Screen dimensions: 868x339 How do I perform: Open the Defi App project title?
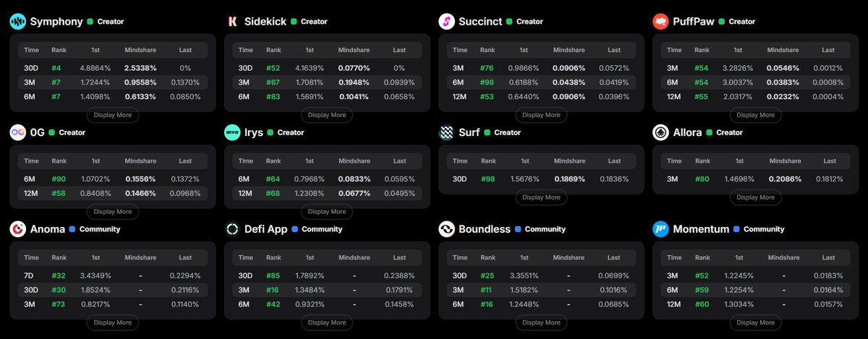[x=266, y=229]
